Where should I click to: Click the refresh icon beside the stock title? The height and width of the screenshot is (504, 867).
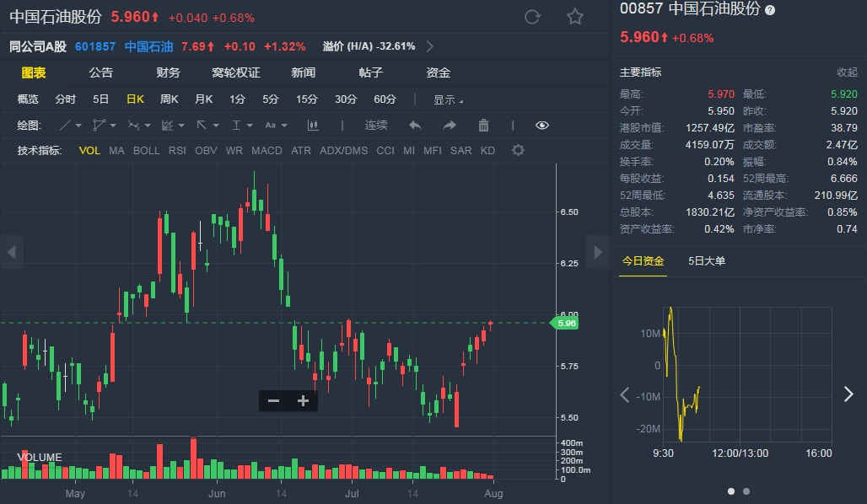click(532, 17)
